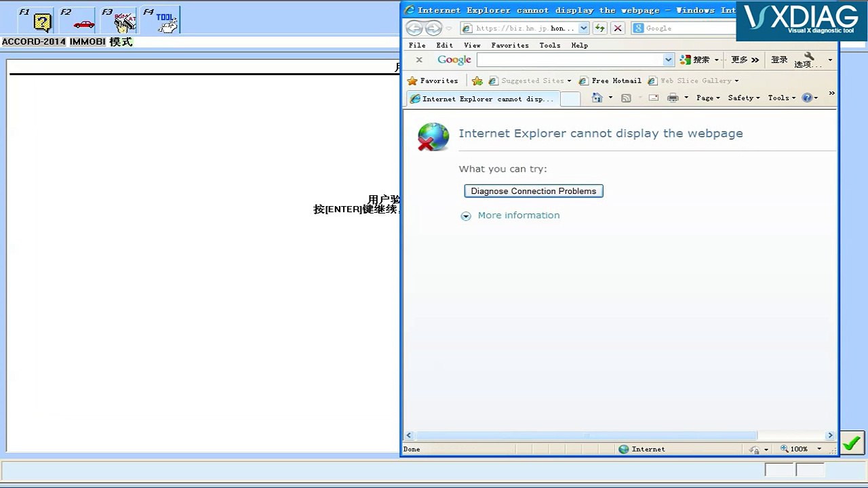This screenshot has height=488, width=868.
Task: Click the zoom magnifier 100% control
Action: coord(794,449)
